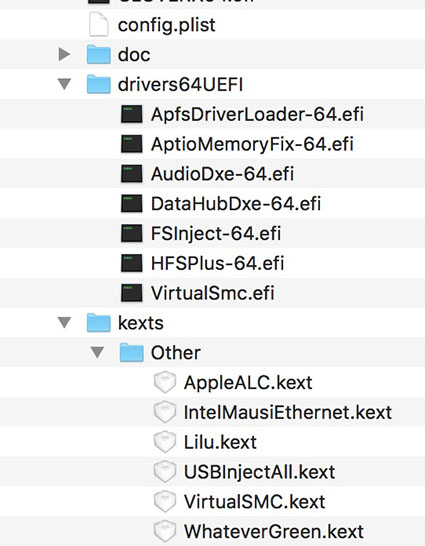Select Lilu.kext file name
This screenshot has height=546, width=425.
pyautogui.click(x=220, y=442)
